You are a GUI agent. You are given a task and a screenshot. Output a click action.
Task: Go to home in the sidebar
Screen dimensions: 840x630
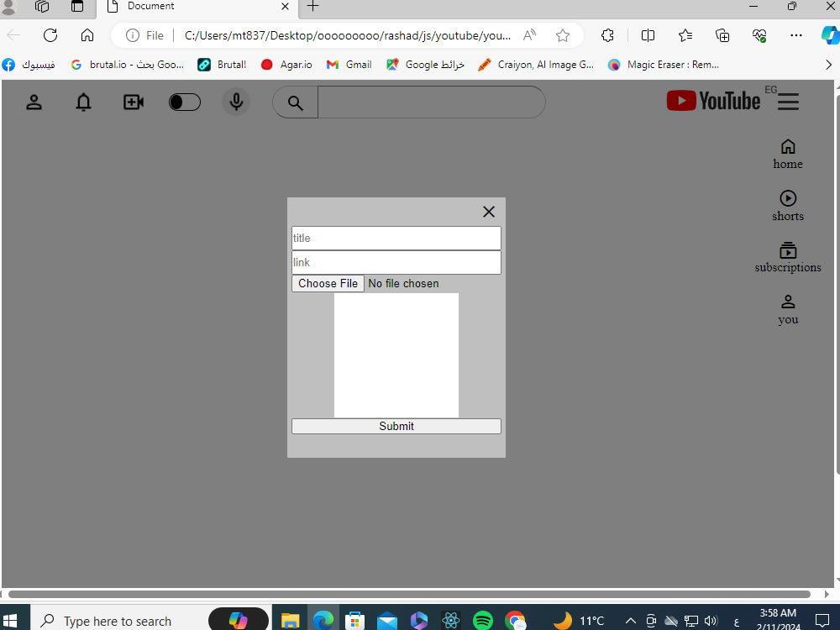[788, 155]
